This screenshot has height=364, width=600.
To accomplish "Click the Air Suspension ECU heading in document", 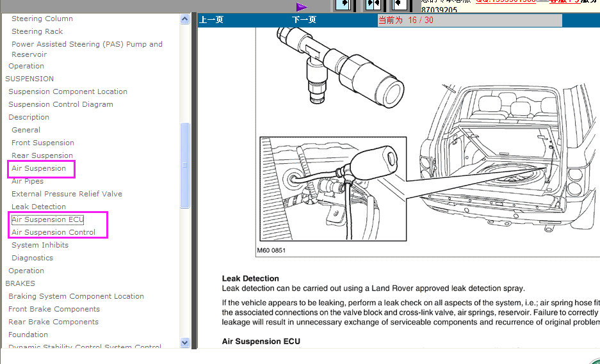I will click(x=261, y=341).
